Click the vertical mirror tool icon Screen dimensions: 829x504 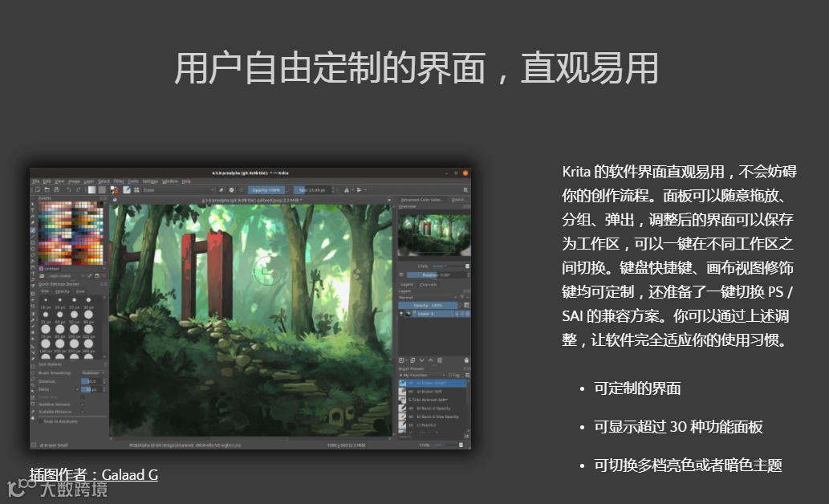(x=359, y=190)
